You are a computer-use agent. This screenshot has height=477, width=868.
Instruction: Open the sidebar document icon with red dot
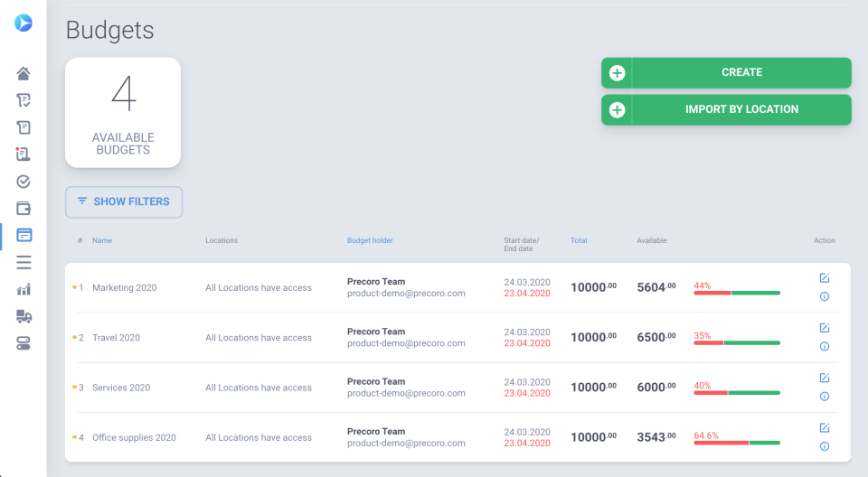pos(24,154)
